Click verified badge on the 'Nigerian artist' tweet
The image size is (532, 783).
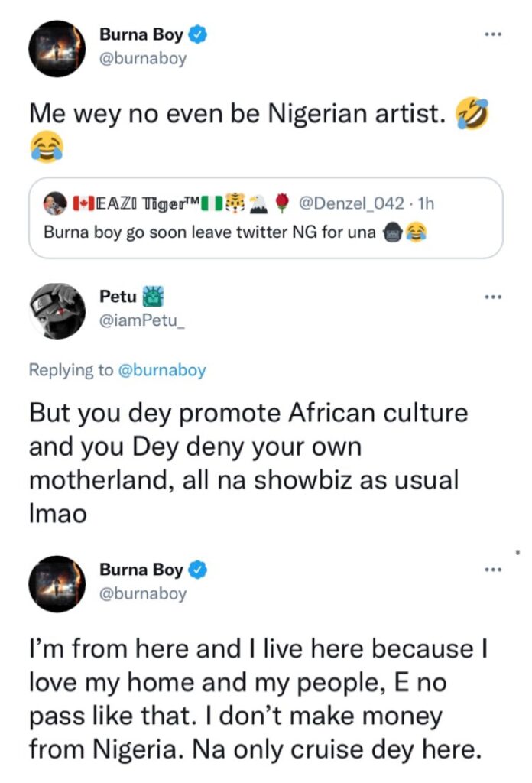point(197,35)
